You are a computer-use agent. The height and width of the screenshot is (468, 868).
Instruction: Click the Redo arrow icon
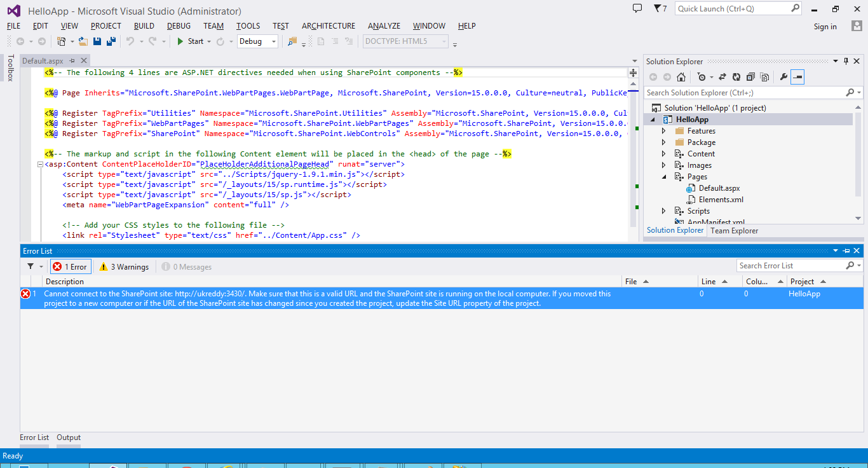coord(153,41)
